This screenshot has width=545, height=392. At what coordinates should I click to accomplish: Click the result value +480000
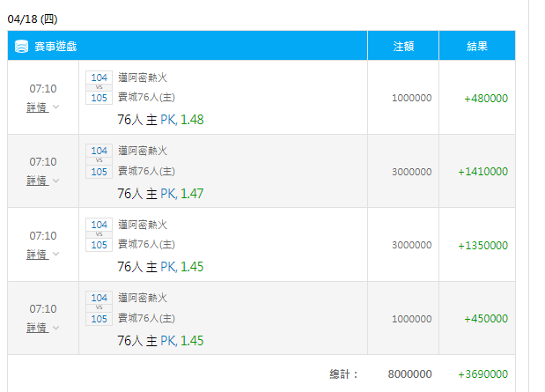(486, 99)
